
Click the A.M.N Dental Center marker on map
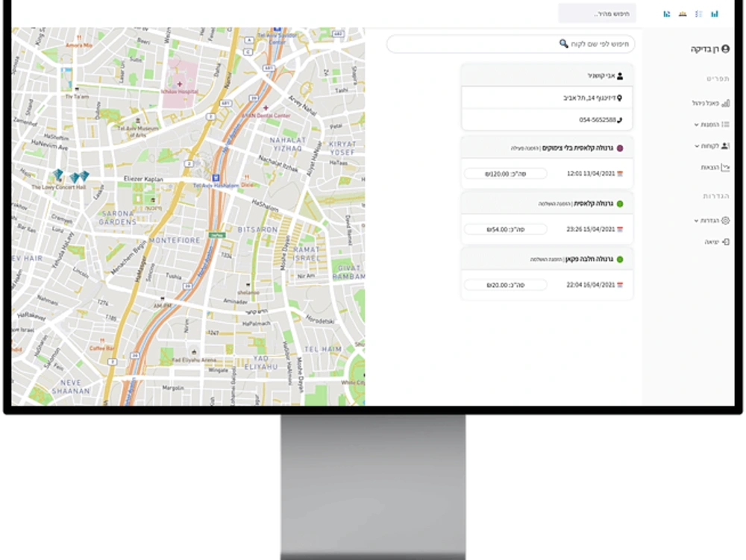(x=266, y=108)
